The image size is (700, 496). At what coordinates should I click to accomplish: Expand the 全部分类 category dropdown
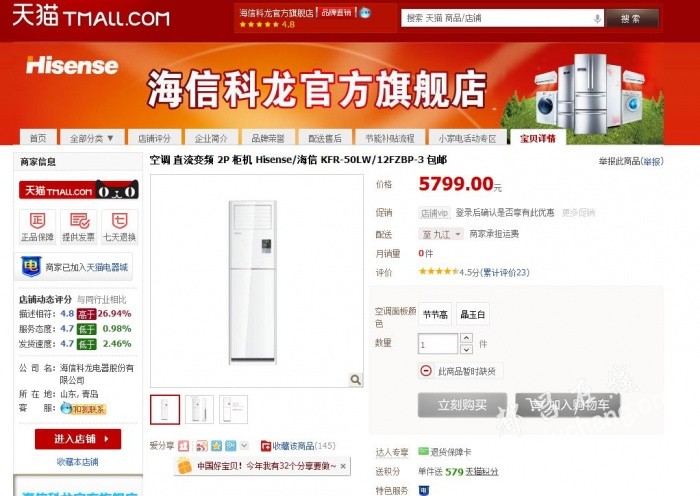pyautogui.click(x=92, y=138)
